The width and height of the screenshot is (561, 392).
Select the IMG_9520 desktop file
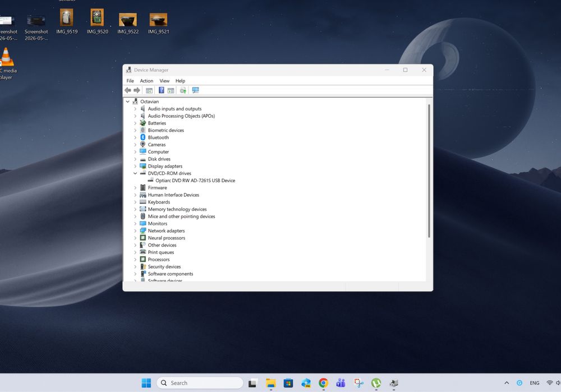tap(97, 21)
